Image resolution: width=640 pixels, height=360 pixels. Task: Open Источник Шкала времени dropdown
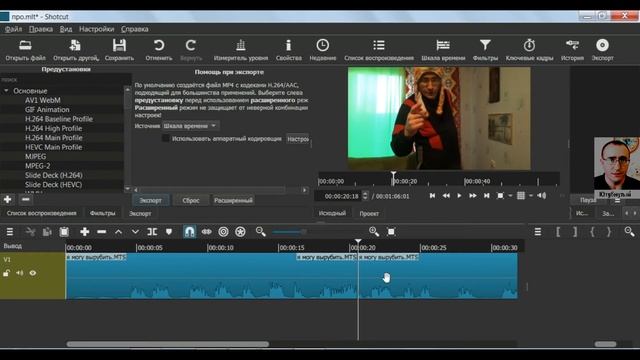191,126
